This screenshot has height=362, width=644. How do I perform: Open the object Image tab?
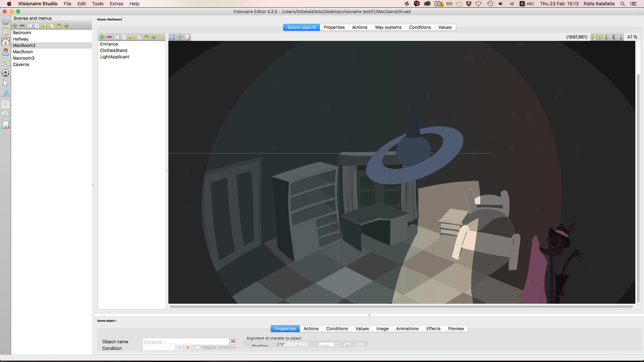click(382, 329)
